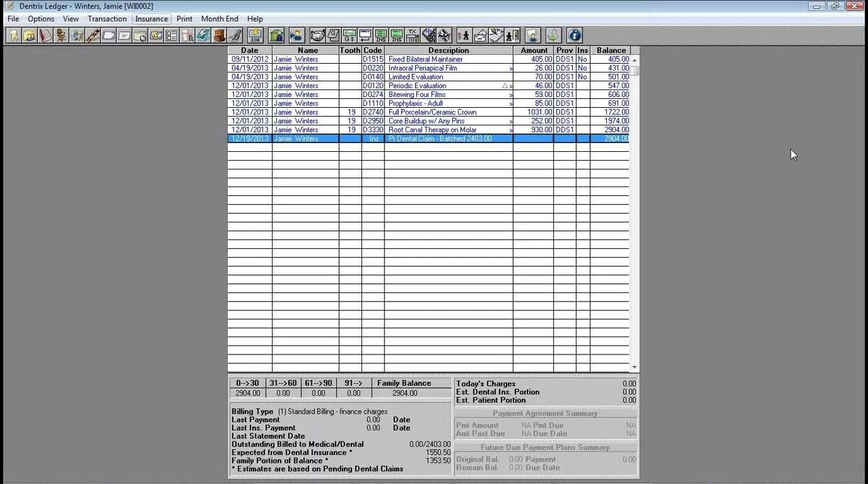Click the checklist with pen icon
Image resolution: width=868 pixels, height=484 pixels.
496,35
